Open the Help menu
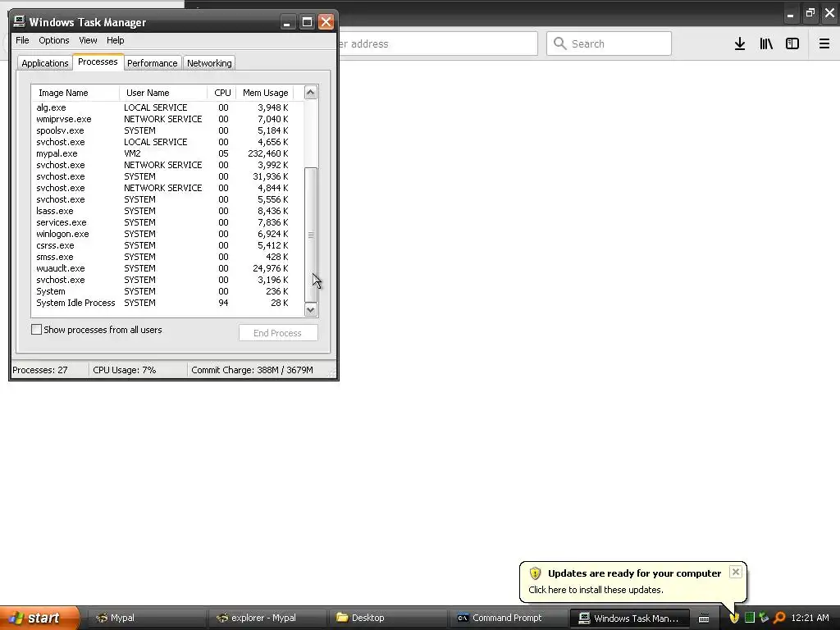Image resolution: width=840 pixels, height=630 pixels. [115, 40]
